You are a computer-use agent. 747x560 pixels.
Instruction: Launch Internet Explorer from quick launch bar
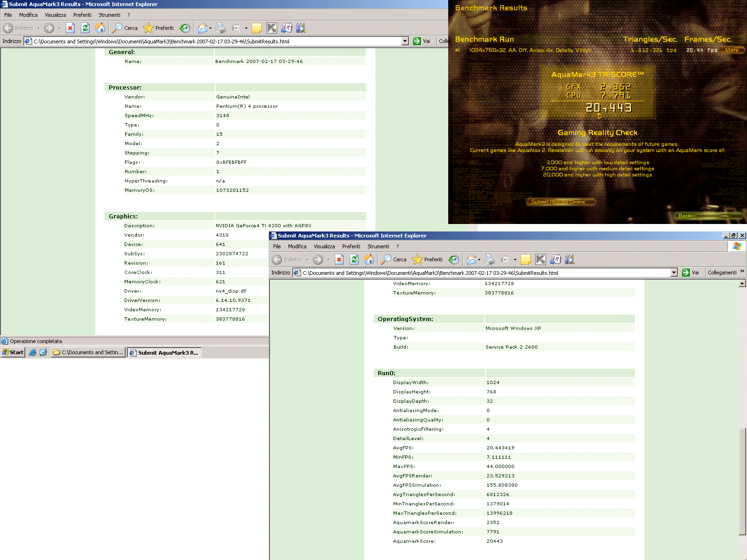pyautogui.click(x=33, y=352)
